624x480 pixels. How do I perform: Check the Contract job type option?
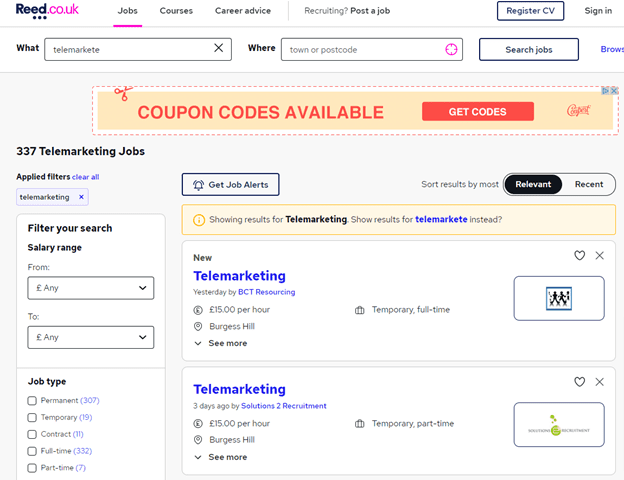click(x=32, y=435)
